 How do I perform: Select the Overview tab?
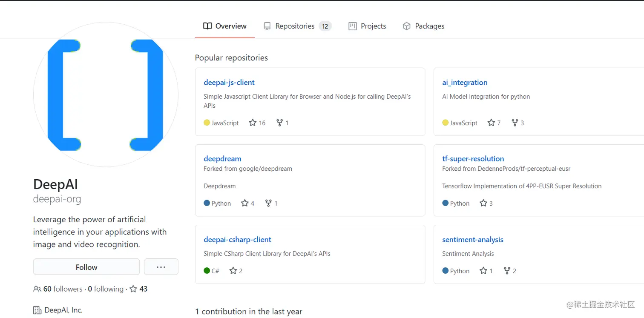[225, 26]
